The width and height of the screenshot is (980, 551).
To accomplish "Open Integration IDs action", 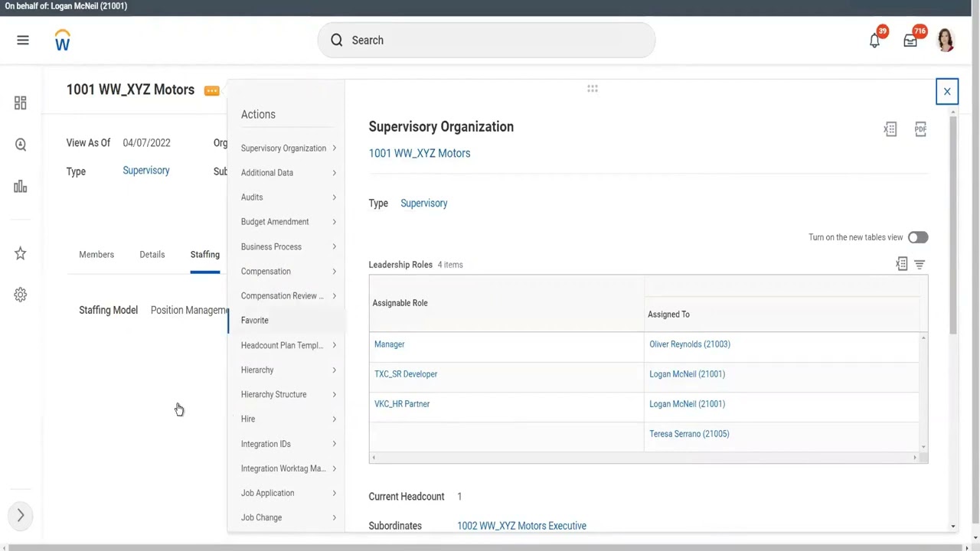I will (x=288, y=445).
